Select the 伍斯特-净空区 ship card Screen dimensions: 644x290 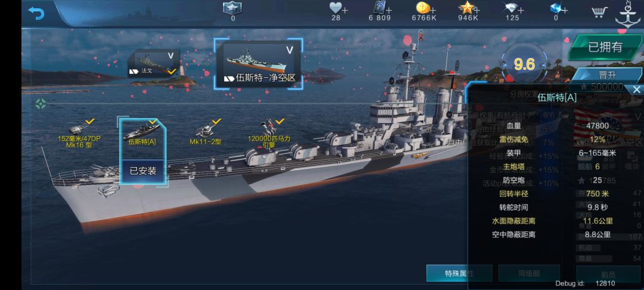point(259,64)
